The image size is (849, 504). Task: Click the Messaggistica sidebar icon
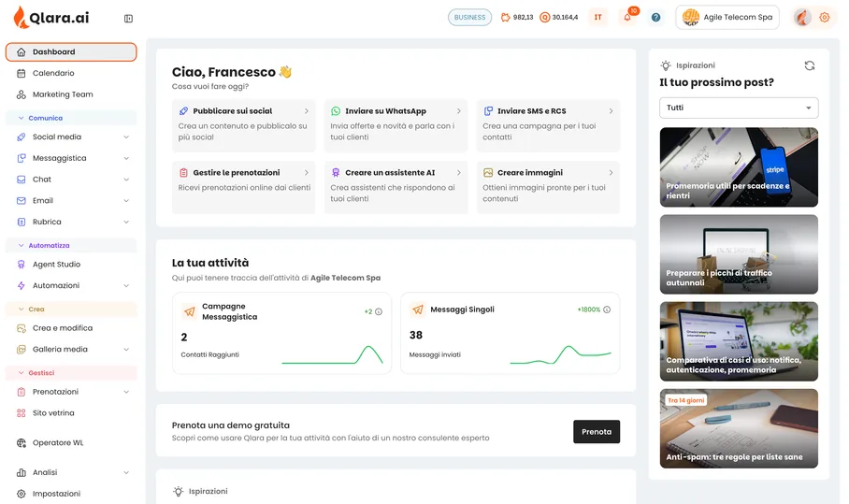[22, 158]
